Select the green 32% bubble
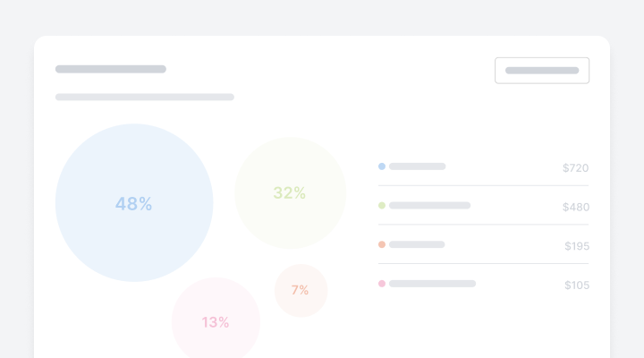 (x=290, y=192)
